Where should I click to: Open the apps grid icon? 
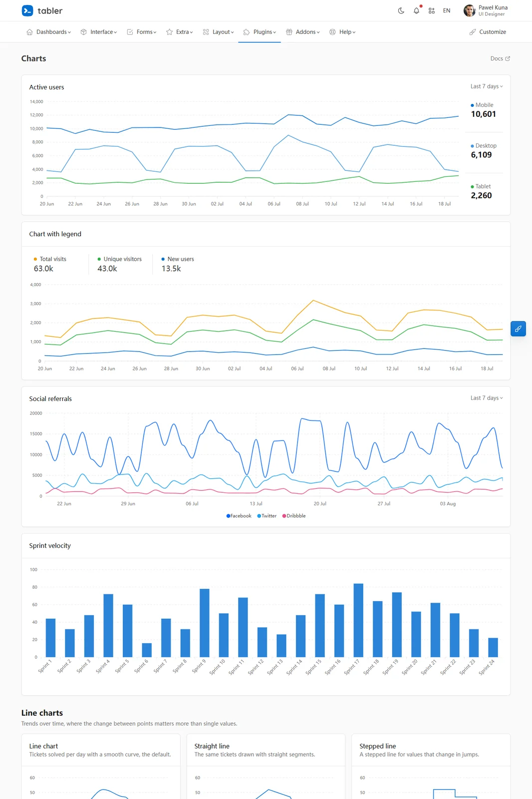coord(432,10)
